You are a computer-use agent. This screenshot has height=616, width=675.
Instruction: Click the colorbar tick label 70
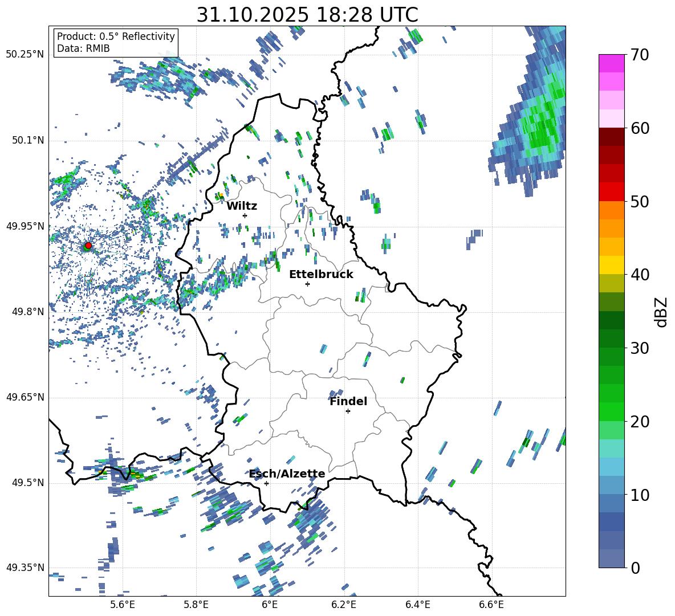640,55
